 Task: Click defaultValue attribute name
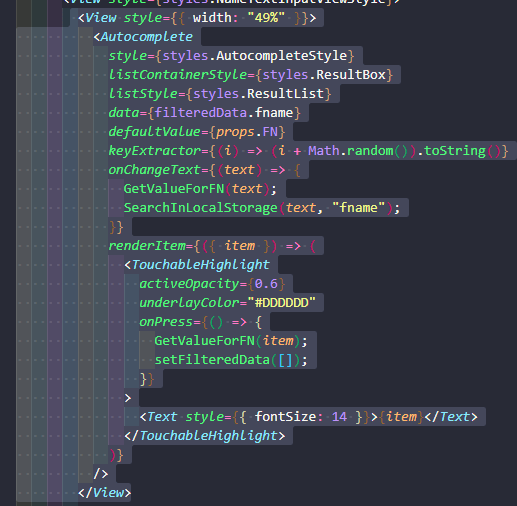[x=155, y=132]
